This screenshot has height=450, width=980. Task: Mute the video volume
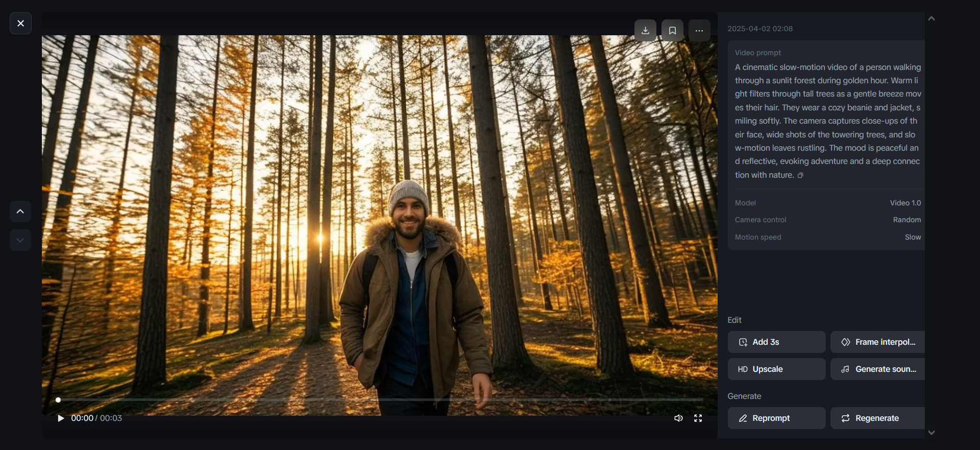[678, 418]
